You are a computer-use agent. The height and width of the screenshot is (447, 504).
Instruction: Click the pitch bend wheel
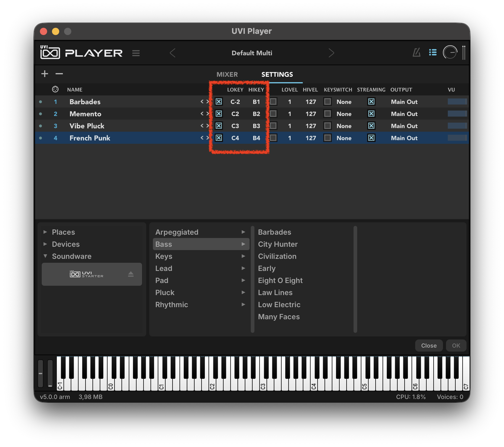point(40,373)
